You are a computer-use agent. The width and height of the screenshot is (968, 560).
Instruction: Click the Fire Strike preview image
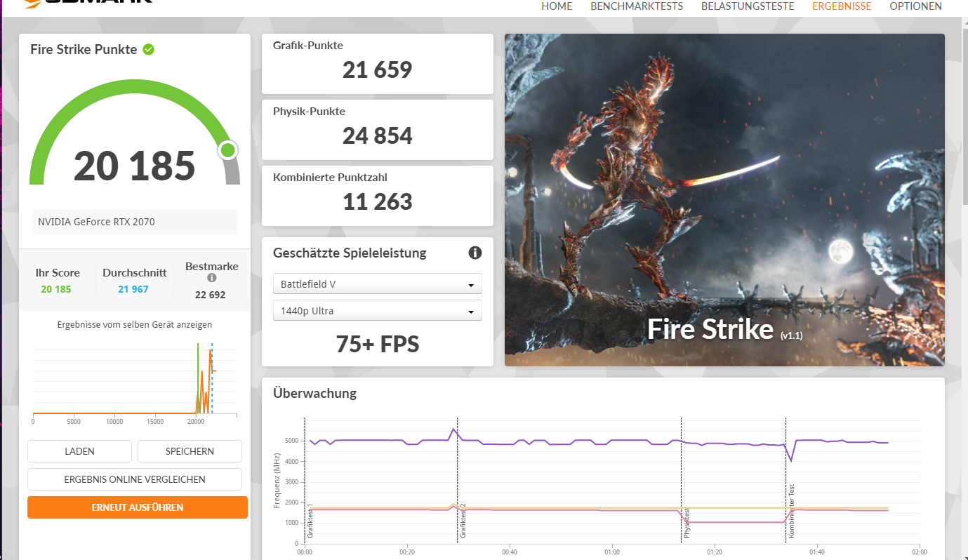tap(724, 199)
